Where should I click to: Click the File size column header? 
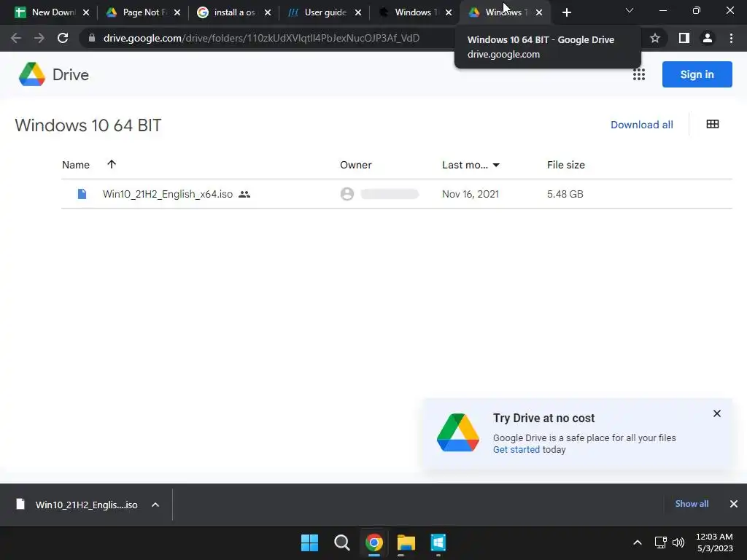(x=566, y=165)
